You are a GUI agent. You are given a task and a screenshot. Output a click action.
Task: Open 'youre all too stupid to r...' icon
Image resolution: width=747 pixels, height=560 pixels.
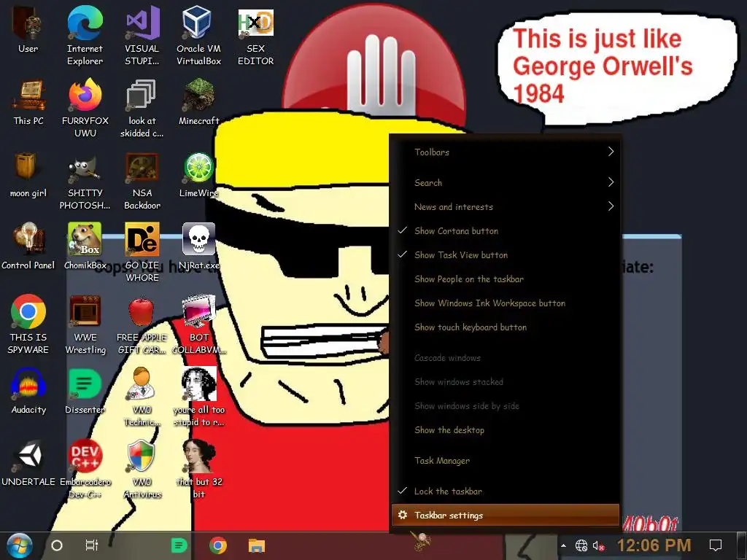click(x=198, y=397)
